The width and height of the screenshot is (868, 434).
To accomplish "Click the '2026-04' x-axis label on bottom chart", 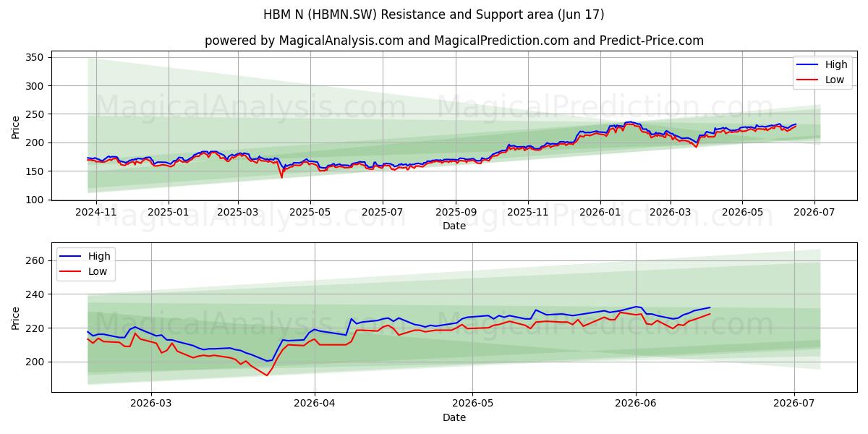I will click(315, 406).
